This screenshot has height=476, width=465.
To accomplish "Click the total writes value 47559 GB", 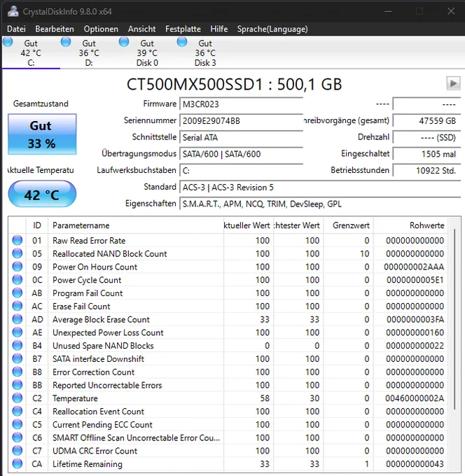I will click(x=426, y=121).
